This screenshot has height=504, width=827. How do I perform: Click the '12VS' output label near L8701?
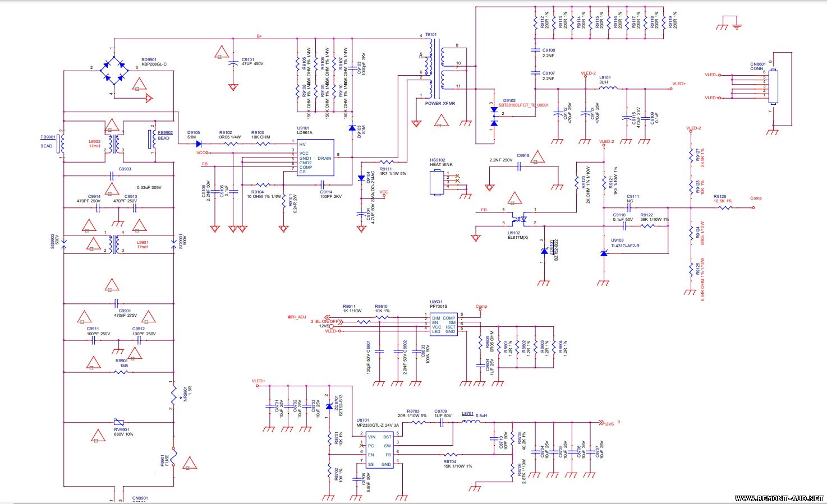coord(609,424)
